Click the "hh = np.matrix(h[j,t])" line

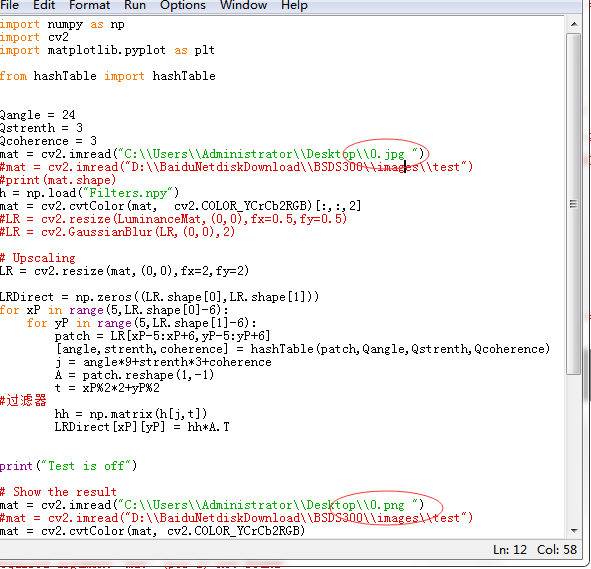pos(131,414)
